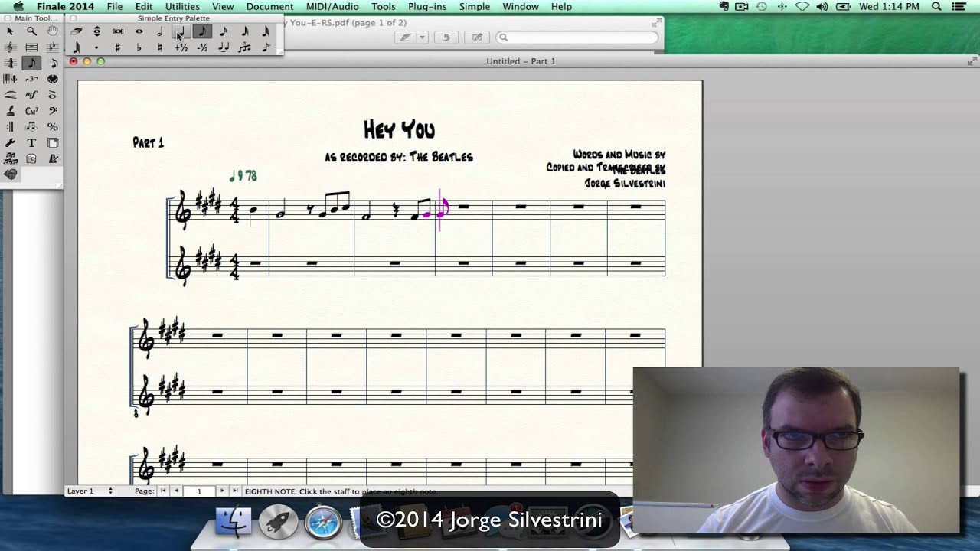Screen dimensions: 980x551
Task: Select the Key Signature tool
Action: pyautogui.click(x=52, y=47)
